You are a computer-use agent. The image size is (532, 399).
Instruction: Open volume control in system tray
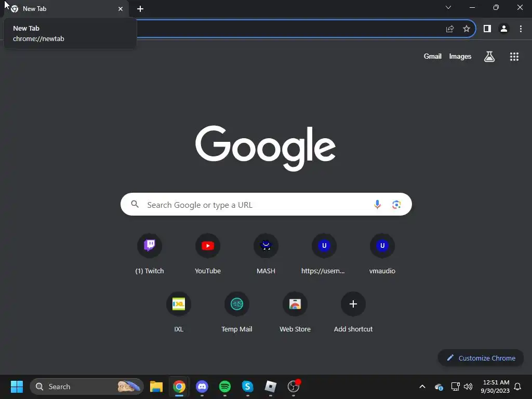pos(468,387)
